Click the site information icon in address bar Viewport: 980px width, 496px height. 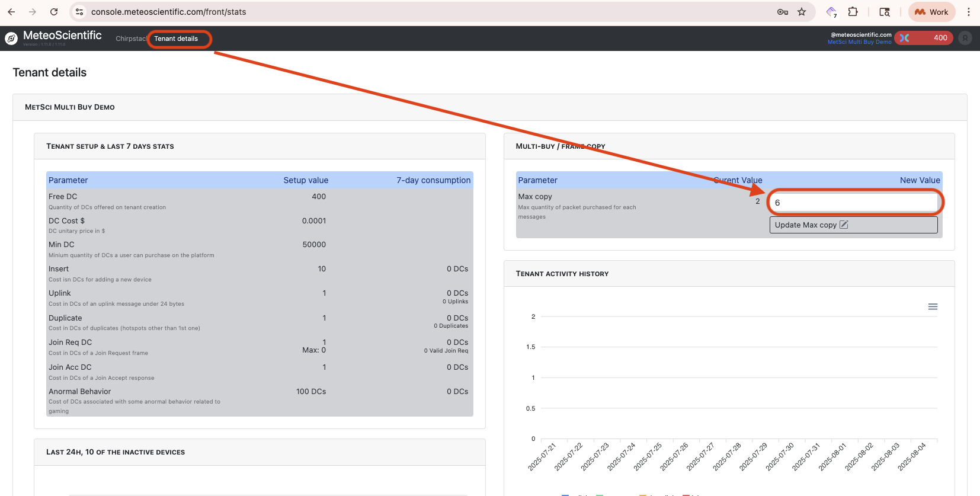[79, 12]
